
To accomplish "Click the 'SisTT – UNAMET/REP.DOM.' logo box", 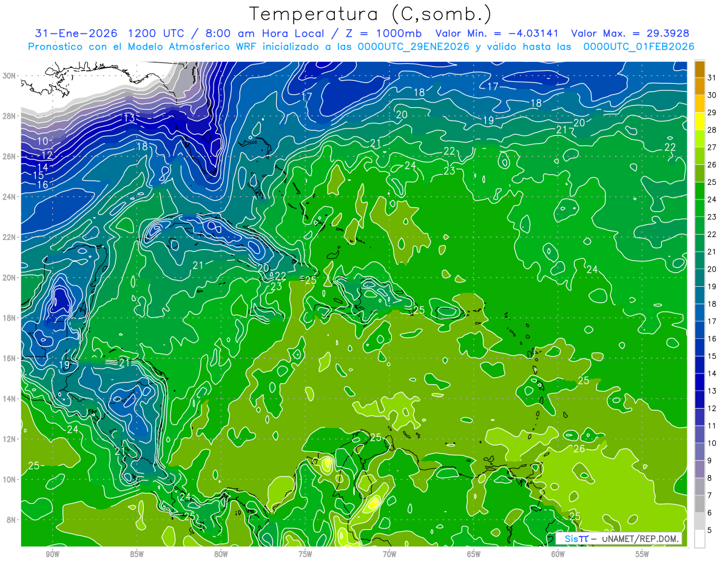I will click(x=619, y=538).
